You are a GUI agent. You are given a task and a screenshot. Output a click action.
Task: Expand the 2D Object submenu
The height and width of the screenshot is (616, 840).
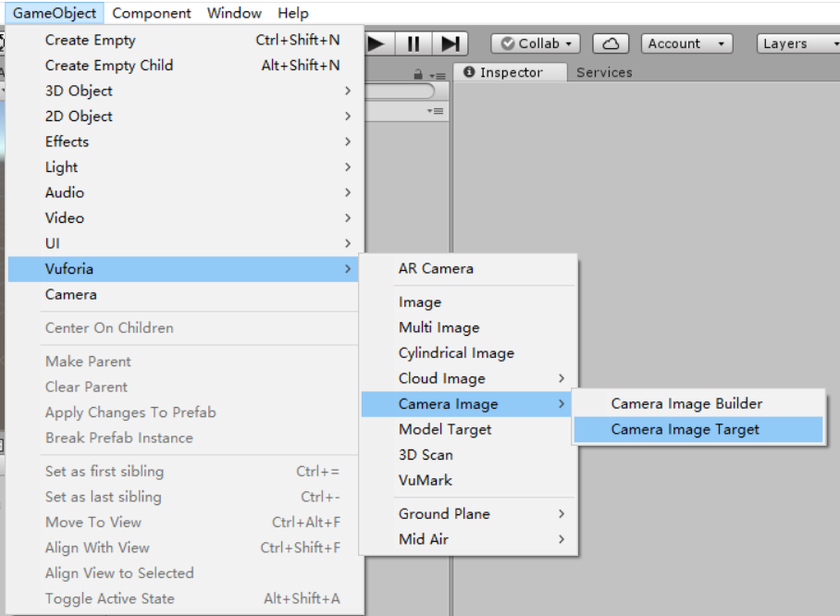(x=183, y=117)
